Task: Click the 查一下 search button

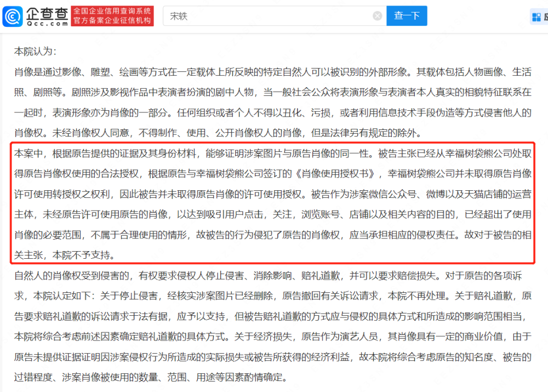Action: pos(407,16)
